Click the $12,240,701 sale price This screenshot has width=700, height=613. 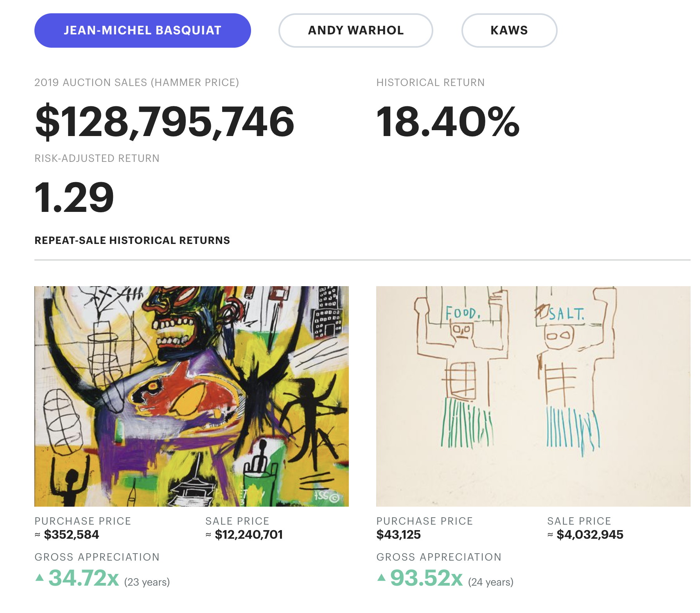[x=249, y=534]
